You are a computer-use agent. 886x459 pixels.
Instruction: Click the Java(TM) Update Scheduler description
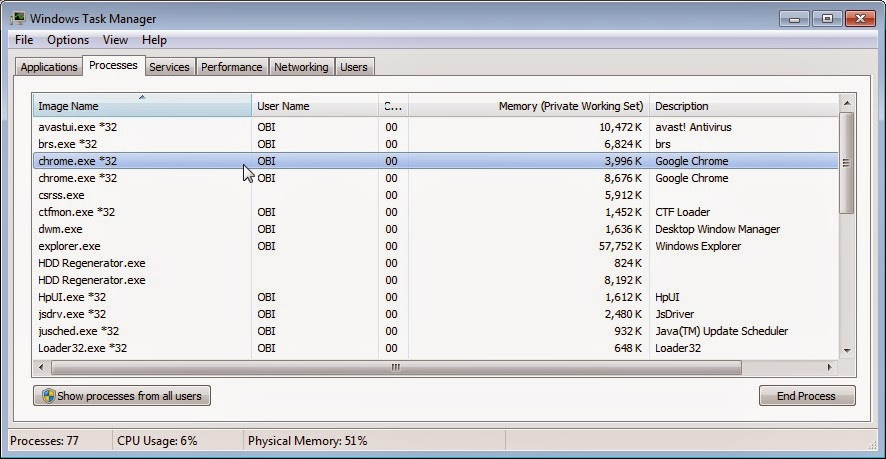coord(722,331)
